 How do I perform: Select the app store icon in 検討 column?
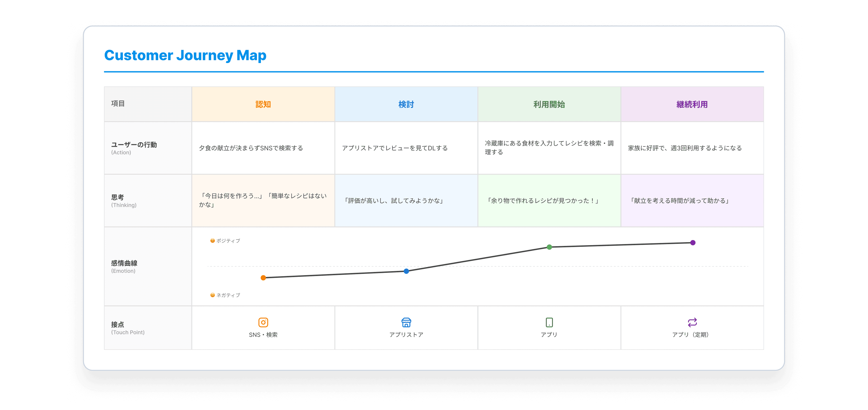406,322
